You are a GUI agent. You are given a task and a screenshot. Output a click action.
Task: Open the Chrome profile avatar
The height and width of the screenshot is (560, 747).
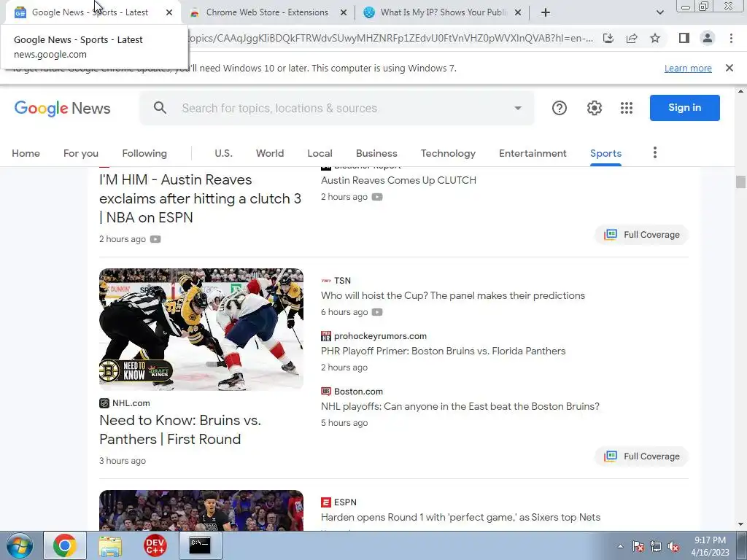(708, 38)
